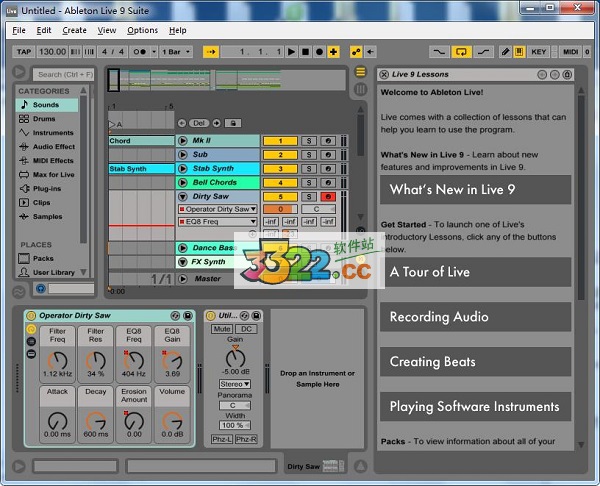
Task: Open the Create menu
Action: click(74, 30)
